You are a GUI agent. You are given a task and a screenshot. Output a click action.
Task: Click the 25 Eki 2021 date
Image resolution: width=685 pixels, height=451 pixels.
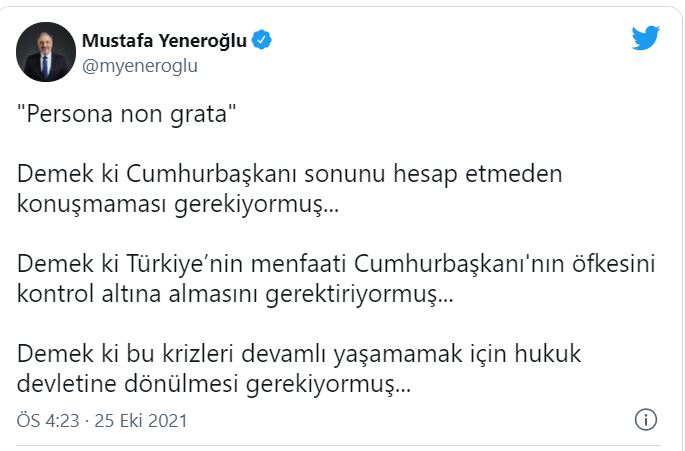(x=141, y=420)
